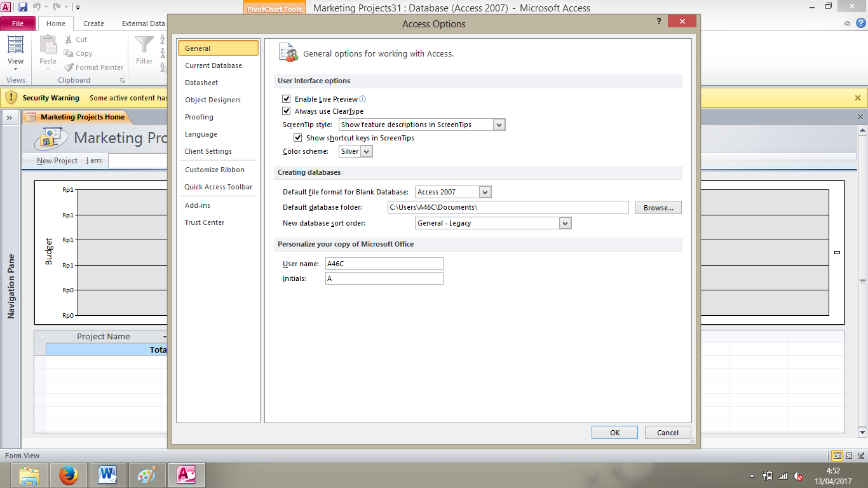Screen dimensions: 868x488
Task: Open Paint from the taskbar
Action: click(147, 475)
